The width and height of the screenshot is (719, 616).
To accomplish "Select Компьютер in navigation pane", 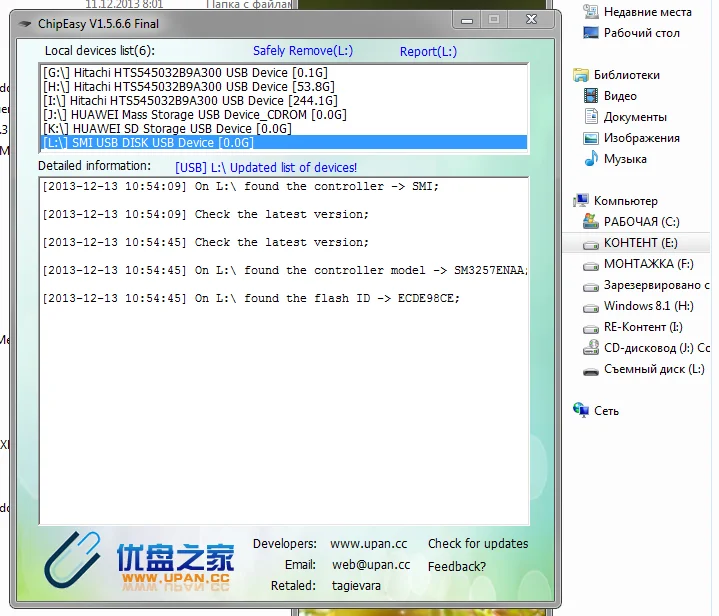I will pyautogui.click(x=626, y=201).
